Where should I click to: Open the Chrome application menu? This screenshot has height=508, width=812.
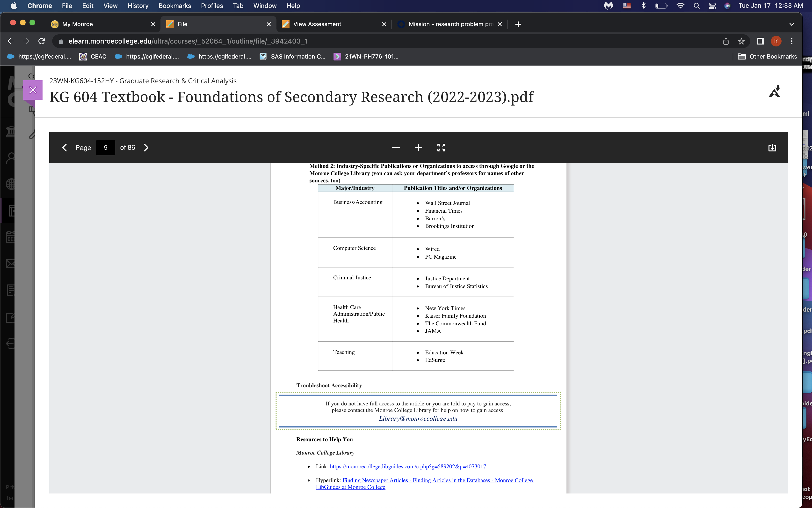(40, 6)
